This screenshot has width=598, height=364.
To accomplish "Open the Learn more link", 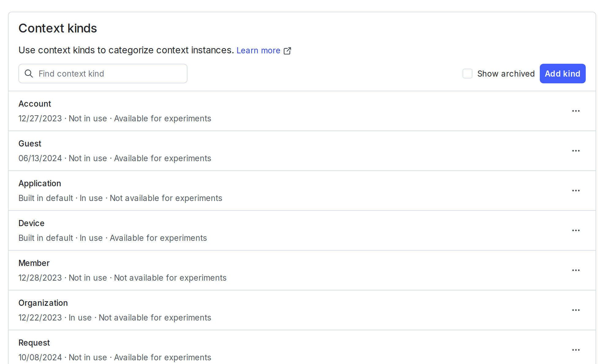I will (x=258, y=50).
